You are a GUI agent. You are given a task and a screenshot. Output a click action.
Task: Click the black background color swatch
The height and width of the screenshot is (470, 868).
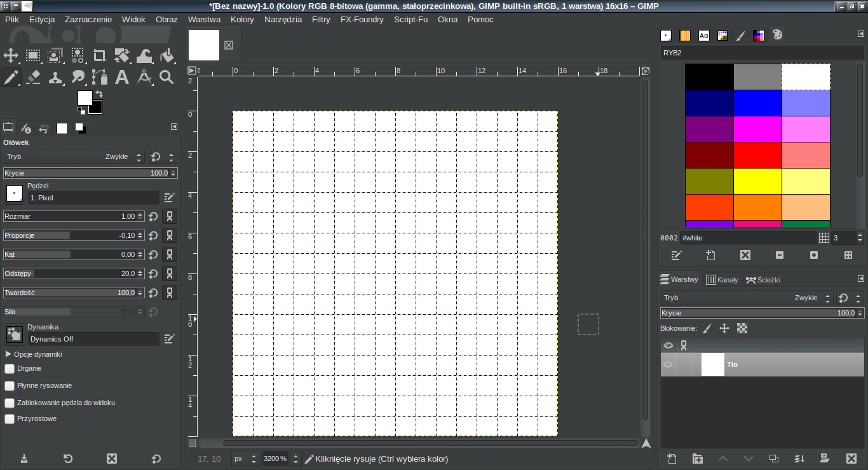point(97,109)
